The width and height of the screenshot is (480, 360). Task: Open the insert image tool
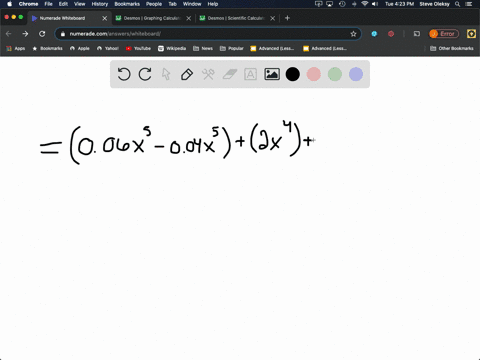click(272, 74)
